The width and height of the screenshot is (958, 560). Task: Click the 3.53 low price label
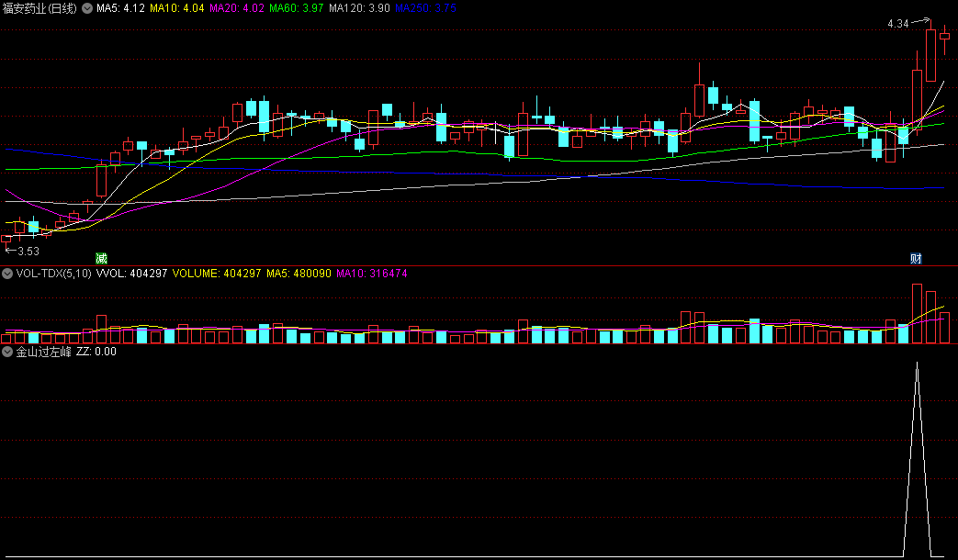tap(28, 251)
